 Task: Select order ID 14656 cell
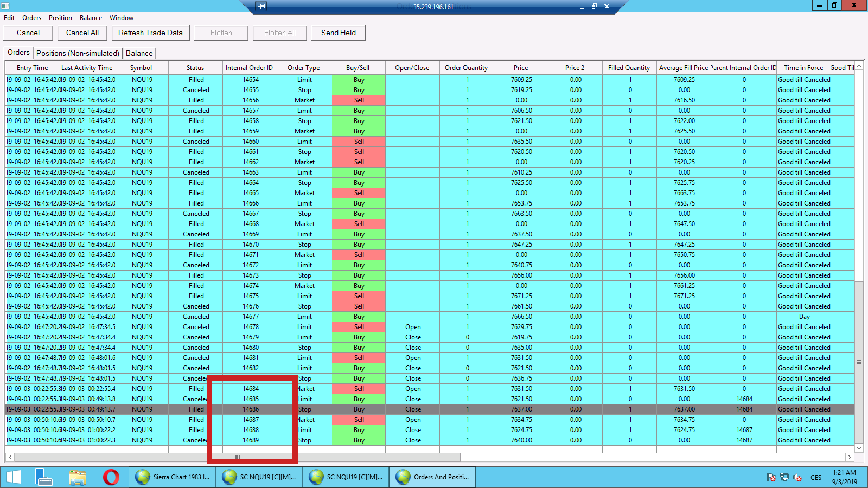pos(250,100)
